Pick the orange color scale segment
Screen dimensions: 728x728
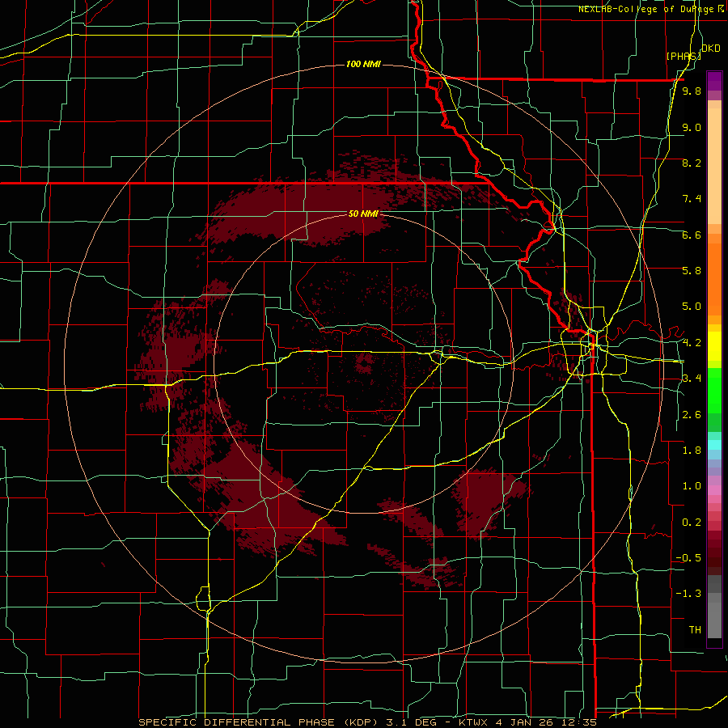coord(714,278)
